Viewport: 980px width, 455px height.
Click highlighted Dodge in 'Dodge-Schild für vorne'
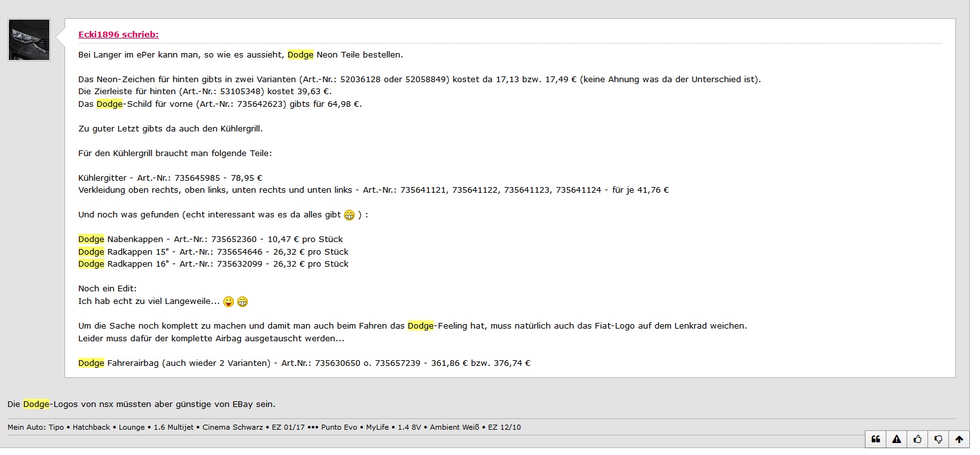109,104
